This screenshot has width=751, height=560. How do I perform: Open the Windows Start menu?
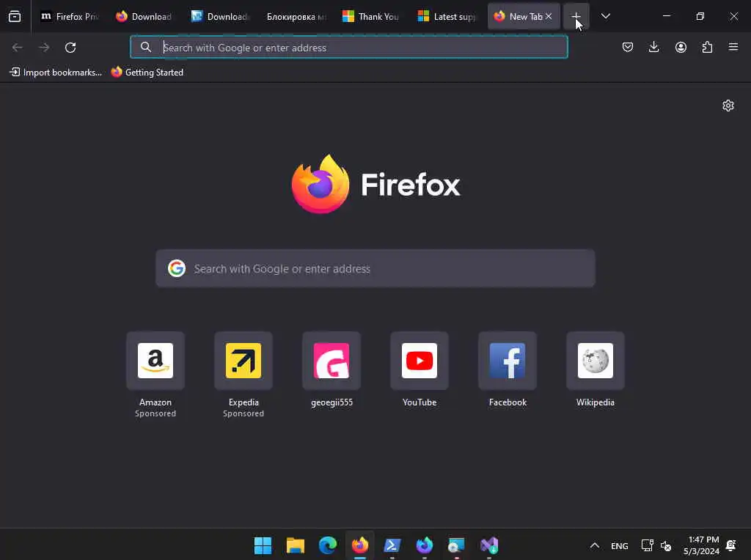coord(263,545)
